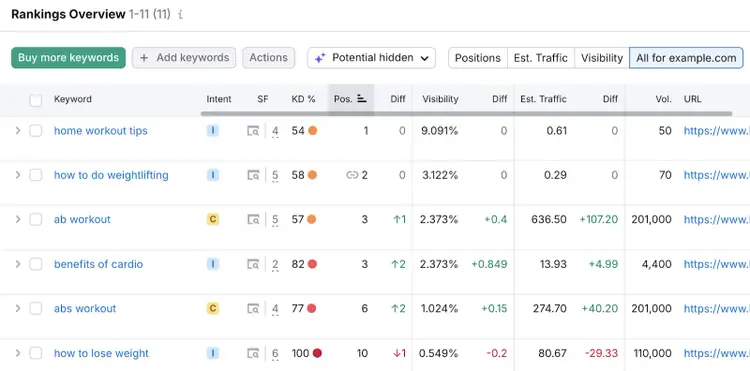
Task: Open SERP features icon for how to lose weight
Action: point(253,354)
